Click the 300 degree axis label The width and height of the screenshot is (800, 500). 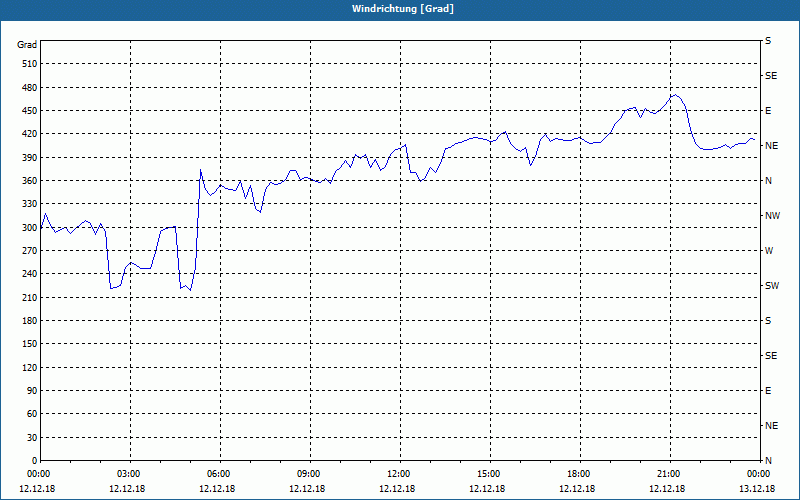(x=30, y=227)
